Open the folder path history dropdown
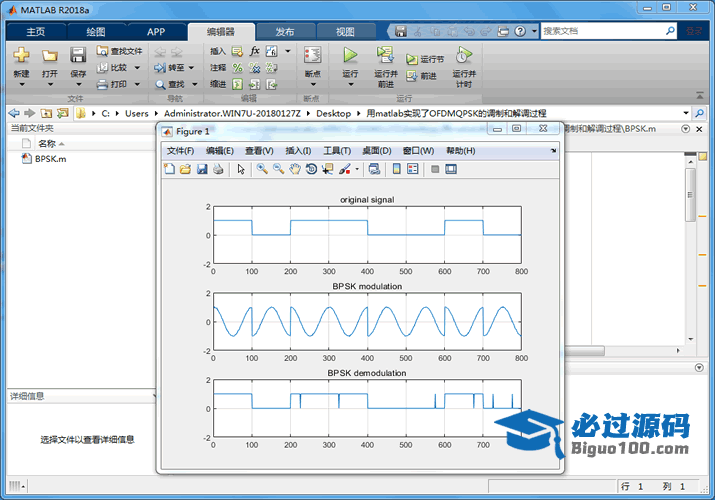 pos(686,113)
